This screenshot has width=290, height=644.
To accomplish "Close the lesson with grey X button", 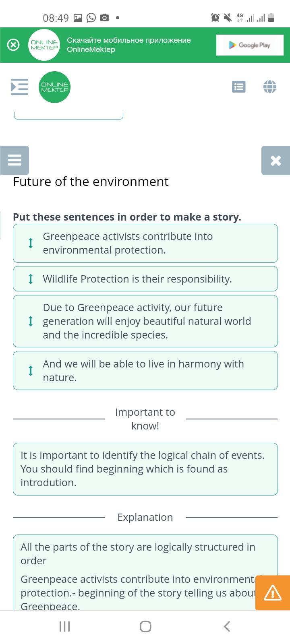I will pos(275,160).
